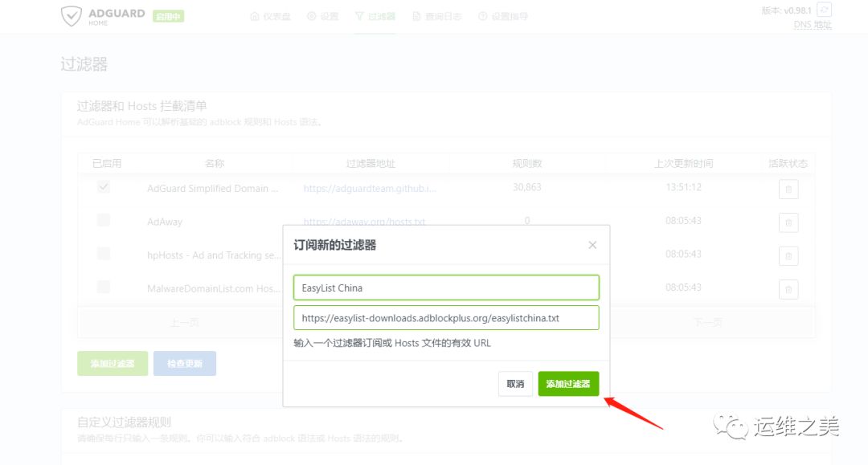Viewport: 868px width, 465px height.
Task: Click the MalwareDomainList.com Hos... name
Action: (214, 288)
